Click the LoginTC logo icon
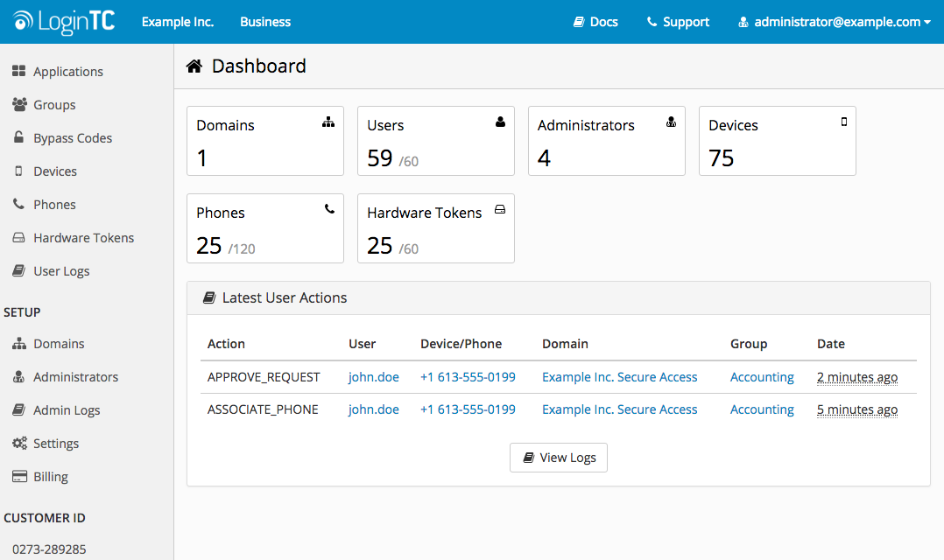944x560 pixels. click(x=23, y=21)
